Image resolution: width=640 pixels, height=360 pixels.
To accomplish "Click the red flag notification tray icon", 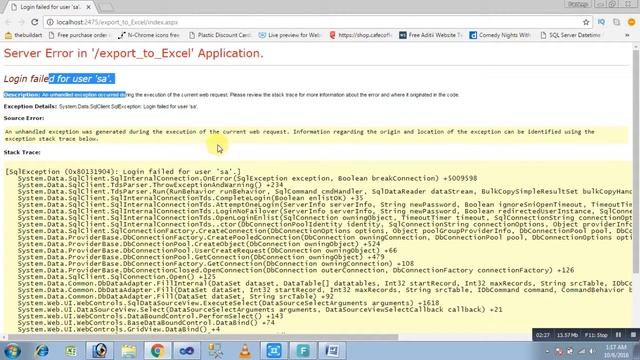I will coord(559,351).
